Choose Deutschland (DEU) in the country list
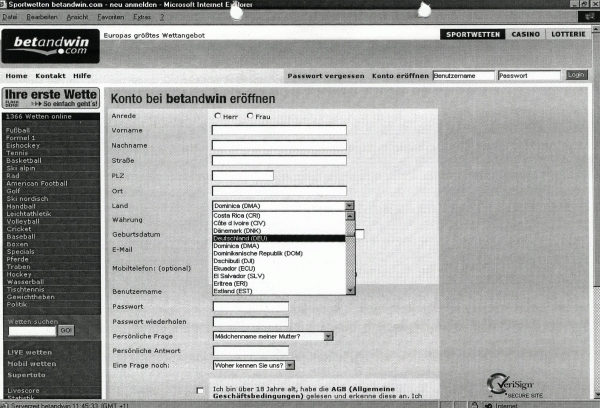The height and width of the screenshot is (408, 600). click(x=279, y=238)
